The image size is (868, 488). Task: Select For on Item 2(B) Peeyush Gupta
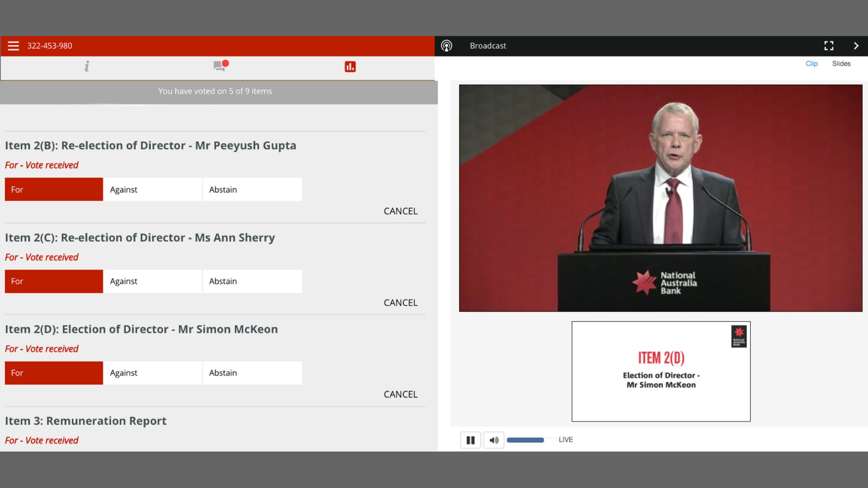tap(54, 189)
